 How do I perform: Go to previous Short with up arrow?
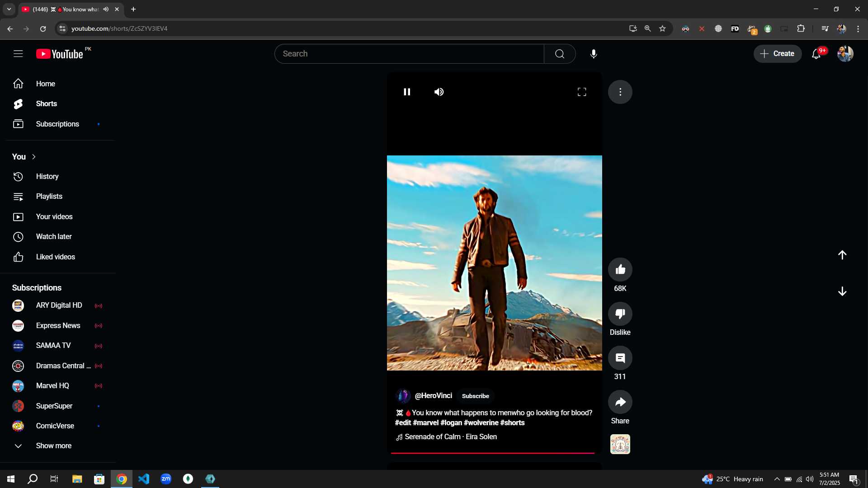tap(842, 255)
